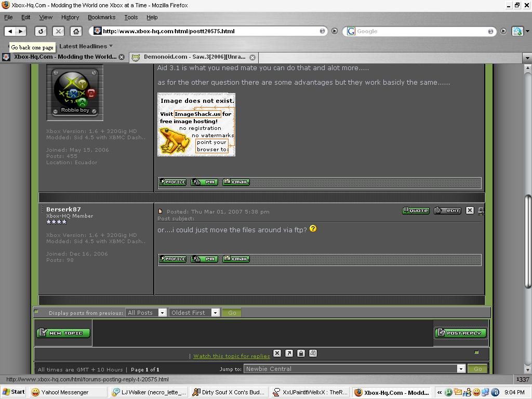532x399 pixels.
Task: Open the Oldest First dropdown
Action: (194, 312)
